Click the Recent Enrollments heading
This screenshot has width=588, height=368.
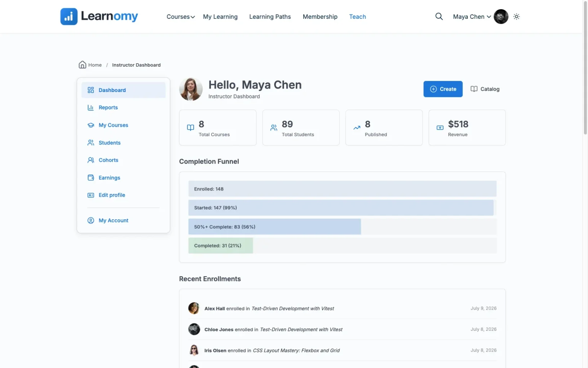[x=210, y=279]
